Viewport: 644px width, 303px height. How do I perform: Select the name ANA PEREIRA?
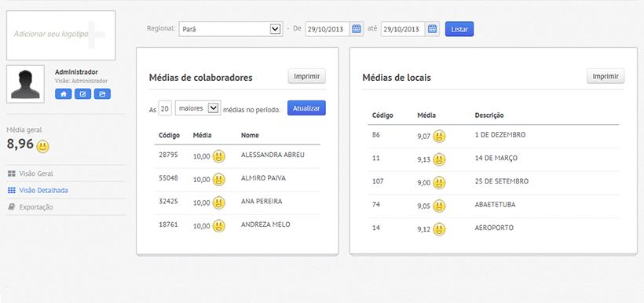pyautogui.click(x=262, y=201)
